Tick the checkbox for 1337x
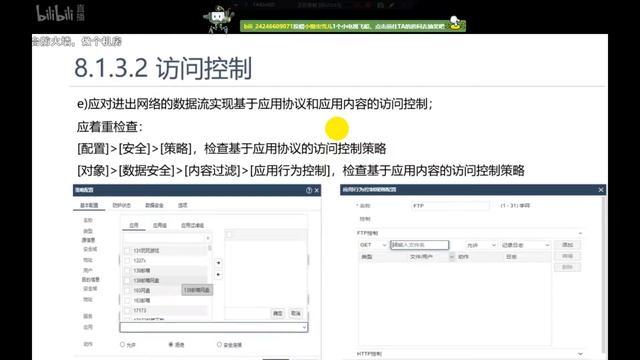The height and width of the screenshot is (360, 640). (127, 260)
